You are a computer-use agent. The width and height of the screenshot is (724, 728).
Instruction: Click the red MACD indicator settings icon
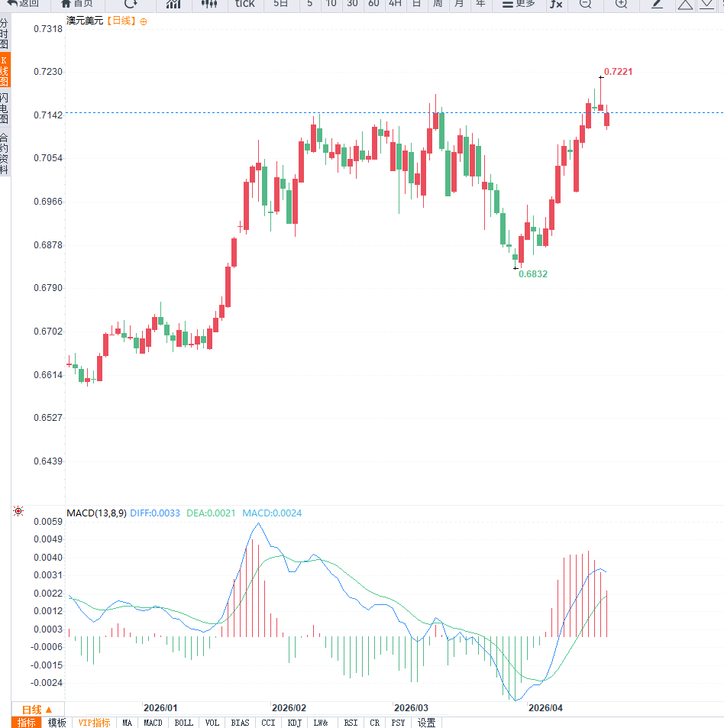point(18,511)
